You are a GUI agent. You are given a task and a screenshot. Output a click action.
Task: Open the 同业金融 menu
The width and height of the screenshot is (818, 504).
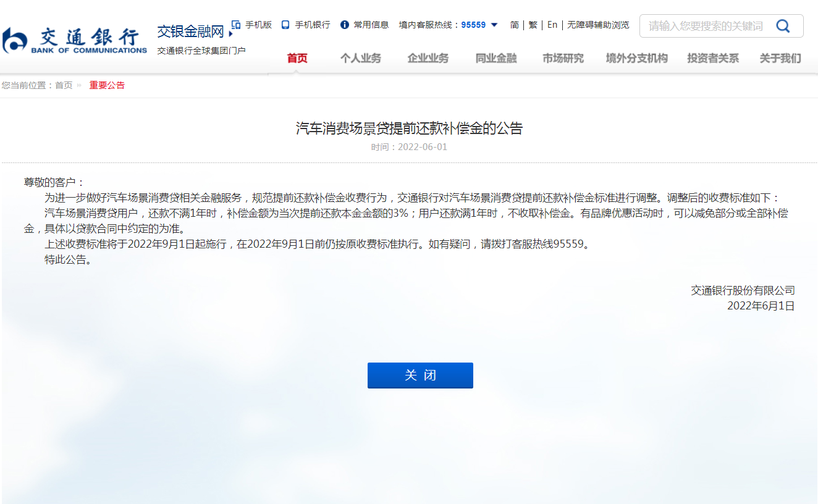[x=496, y=58]
